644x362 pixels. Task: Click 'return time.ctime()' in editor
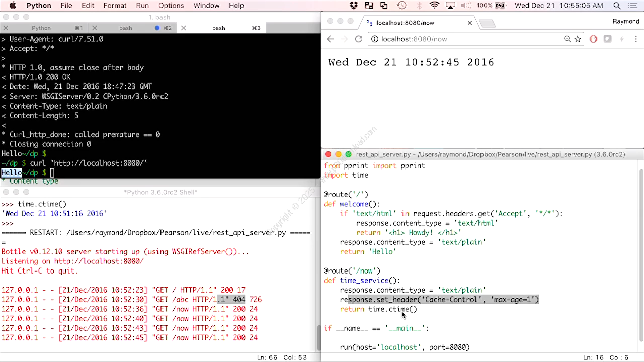point(378,309)
